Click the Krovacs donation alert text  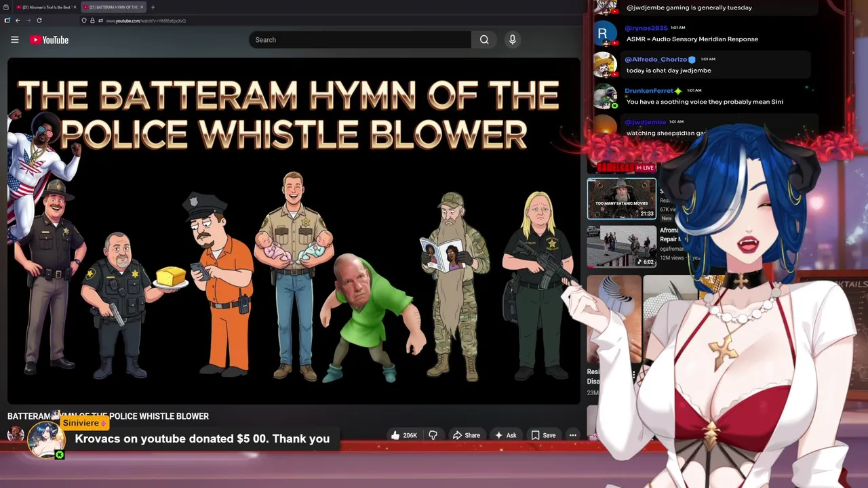(202, 439)
